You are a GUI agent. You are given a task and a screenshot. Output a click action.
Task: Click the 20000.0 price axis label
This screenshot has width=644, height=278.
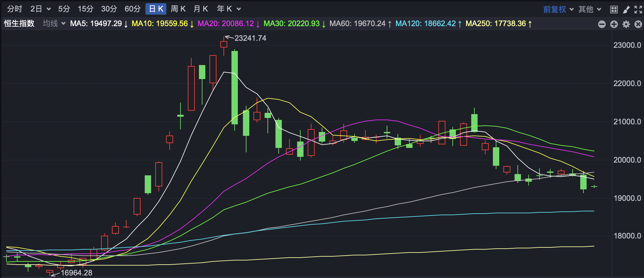(627, 160)
